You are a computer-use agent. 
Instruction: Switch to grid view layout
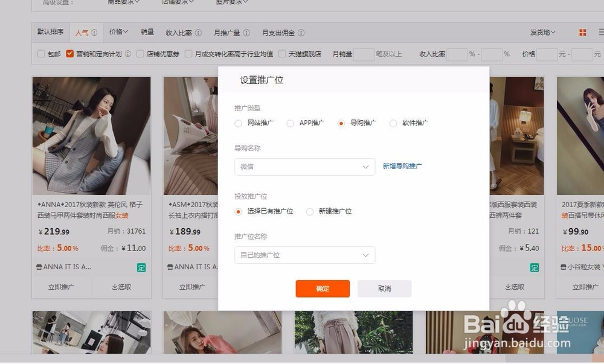click(x=582, y=31)
